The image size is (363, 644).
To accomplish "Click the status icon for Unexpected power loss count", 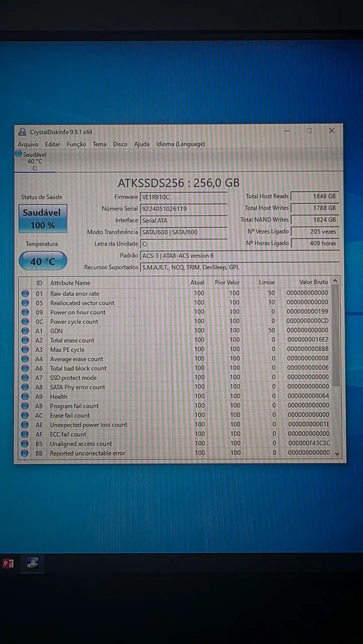I will pos(25,425).
